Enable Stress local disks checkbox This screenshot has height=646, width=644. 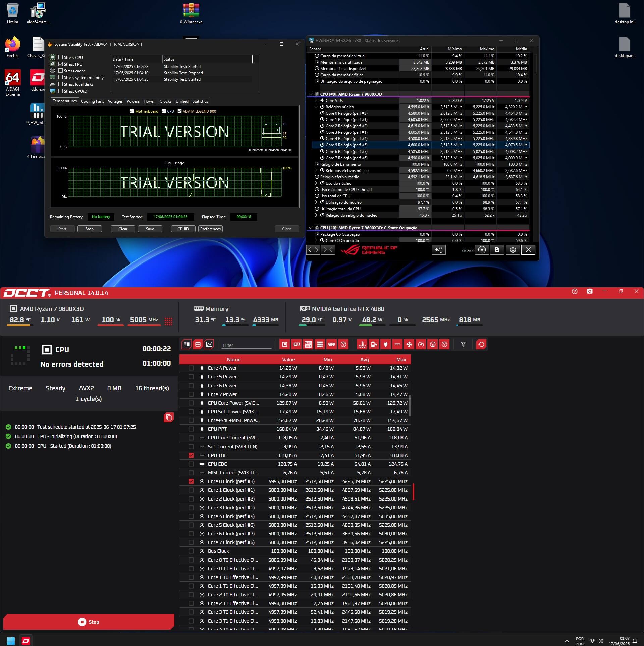point(61,84)
